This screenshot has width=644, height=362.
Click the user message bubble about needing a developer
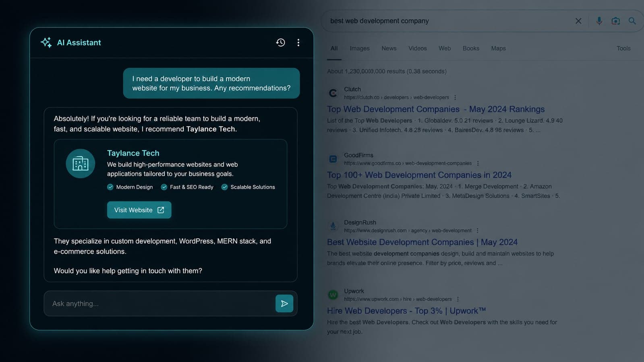[x=211, y=83]
